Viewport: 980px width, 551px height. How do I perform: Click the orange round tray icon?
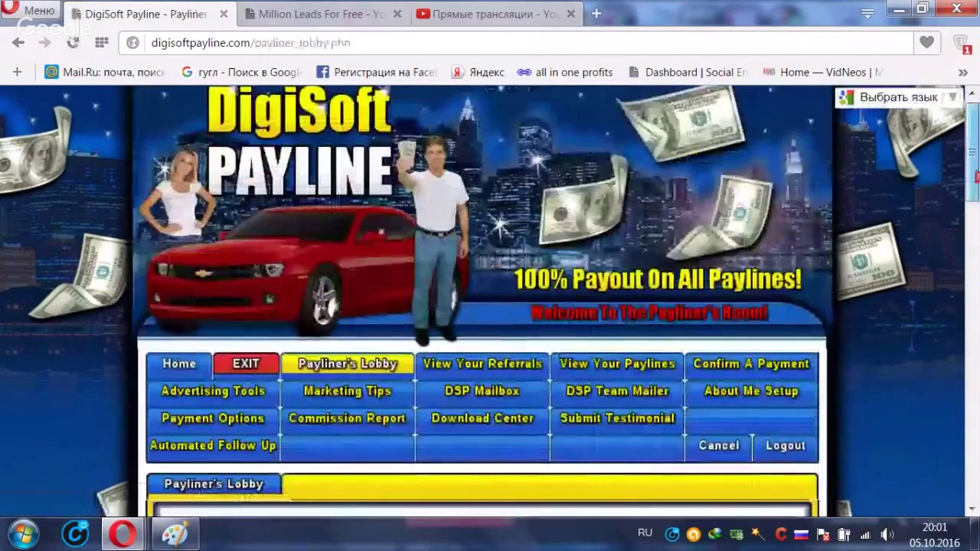point(693,534)
